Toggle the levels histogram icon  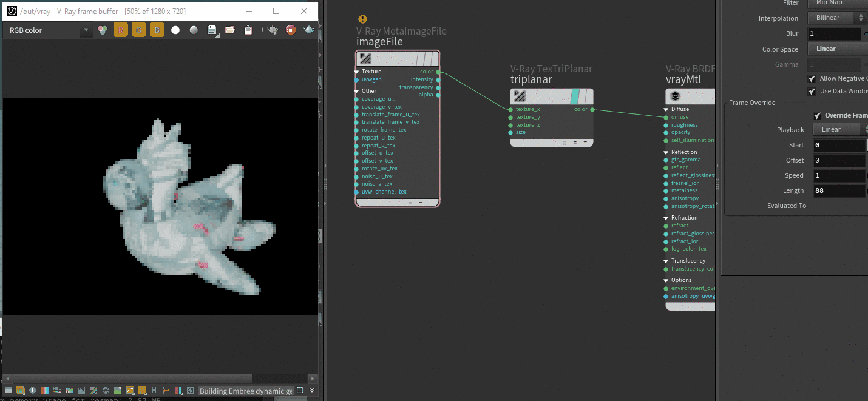click(81, 391)
